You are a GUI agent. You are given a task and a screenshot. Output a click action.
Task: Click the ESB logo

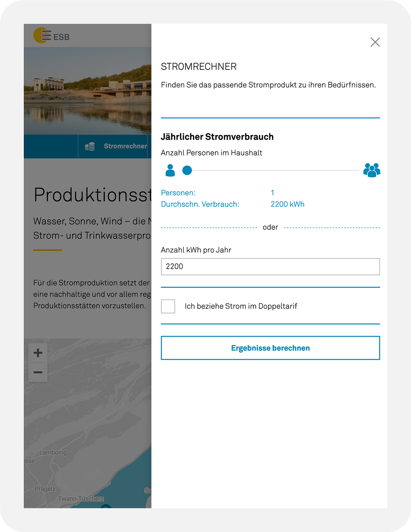click(x=51, y=36)
